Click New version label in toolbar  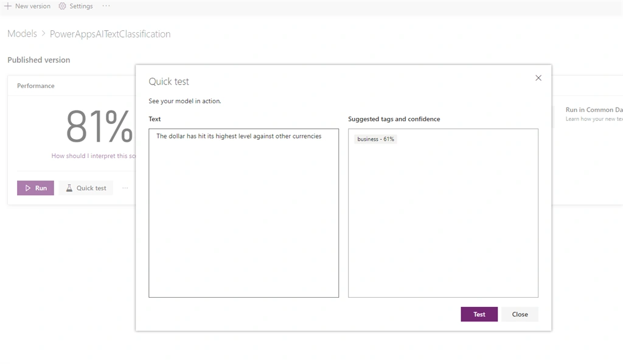(x=33, y=6)
